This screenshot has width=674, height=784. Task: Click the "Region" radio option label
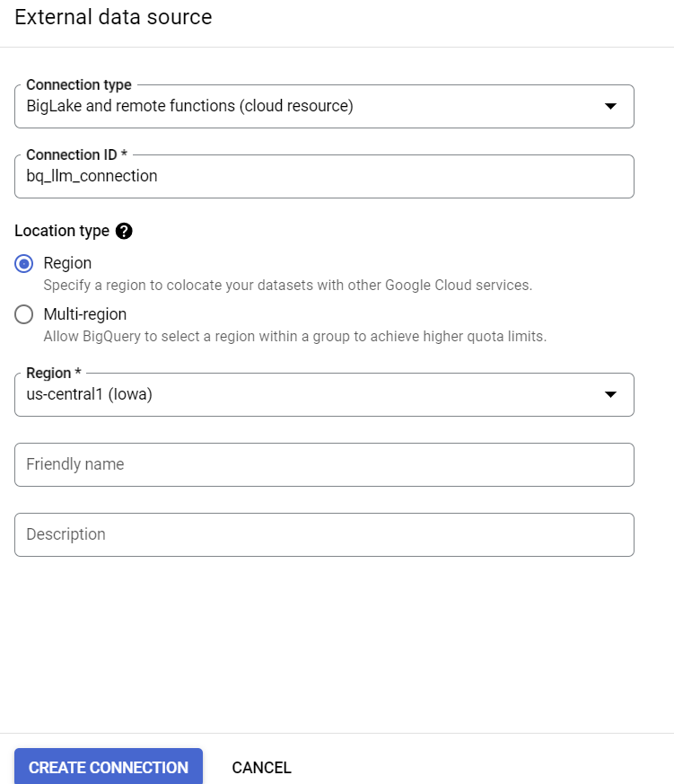pos(67,263)
